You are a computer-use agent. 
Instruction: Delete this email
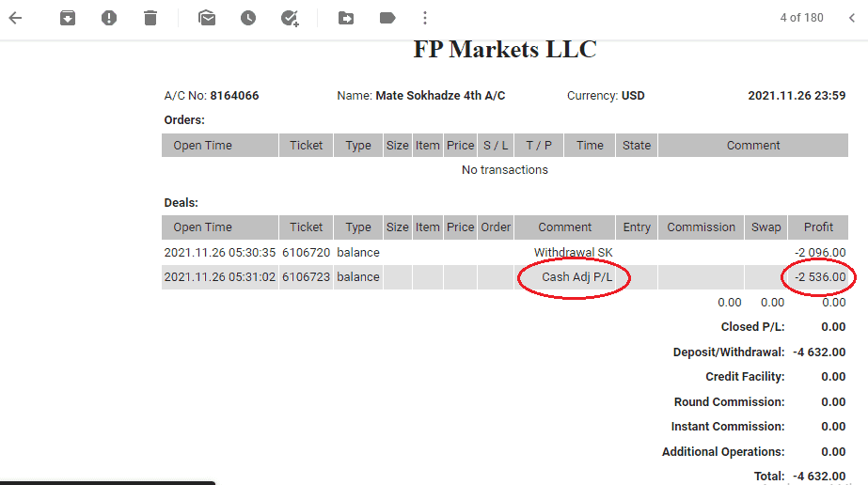(150, 18)
